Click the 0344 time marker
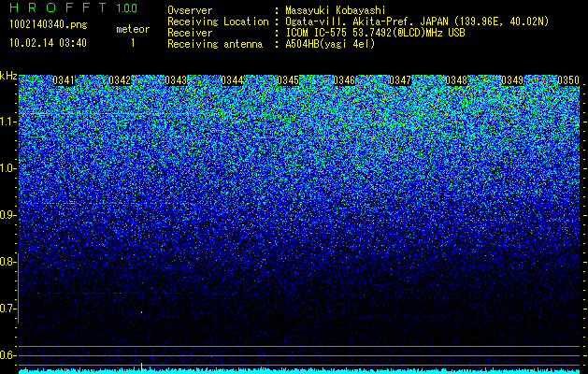 click(232, 80)
